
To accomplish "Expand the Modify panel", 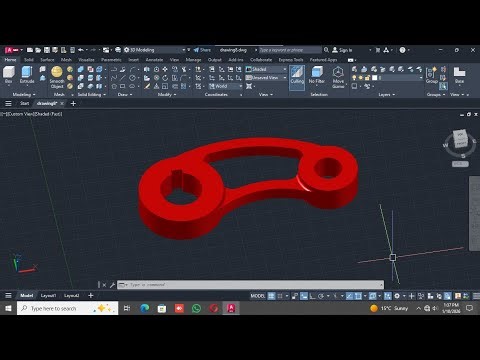I will click(x=167, y=95).
